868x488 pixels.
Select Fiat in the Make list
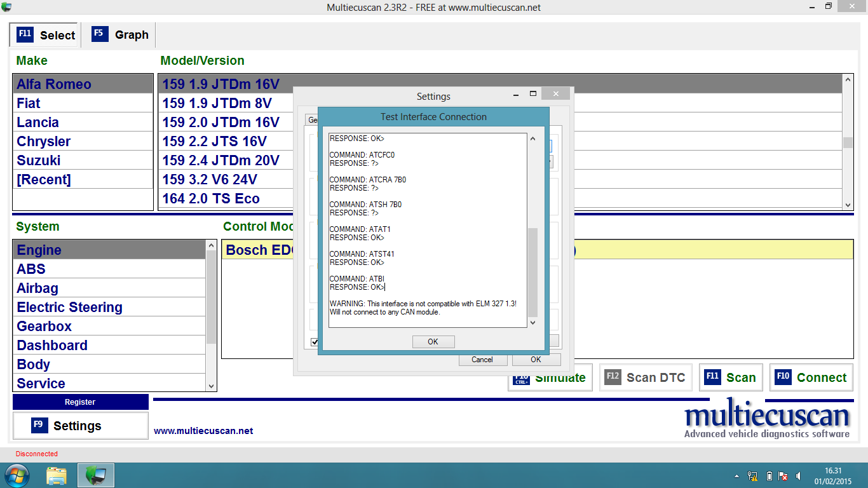click(x=83, y=103)
